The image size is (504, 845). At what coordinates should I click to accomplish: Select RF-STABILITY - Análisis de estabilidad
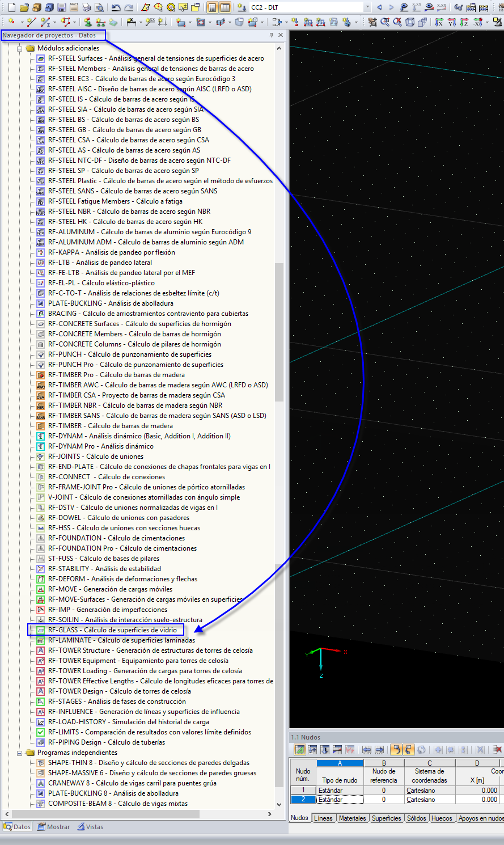pyautogui.click(x=104, y=569)
